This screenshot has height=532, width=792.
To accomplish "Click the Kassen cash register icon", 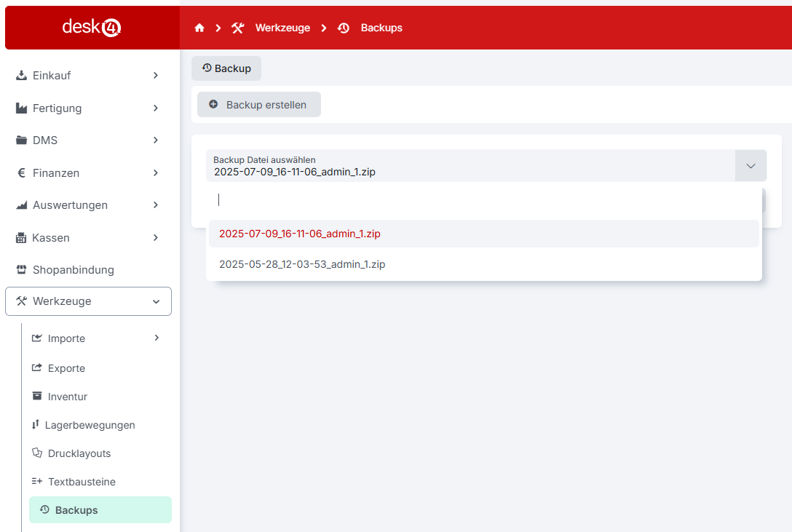I will [x=21, y=237].
